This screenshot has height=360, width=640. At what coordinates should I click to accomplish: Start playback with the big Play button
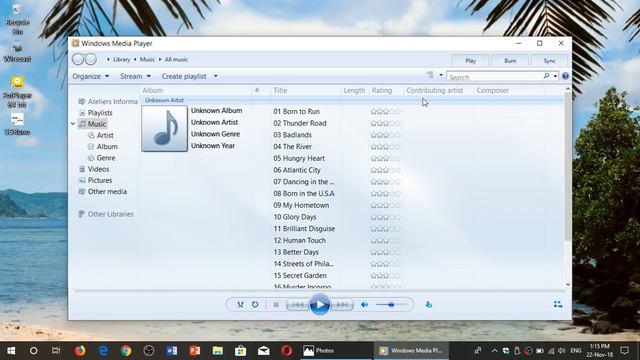pyautogui.click(x=320, y=304)
